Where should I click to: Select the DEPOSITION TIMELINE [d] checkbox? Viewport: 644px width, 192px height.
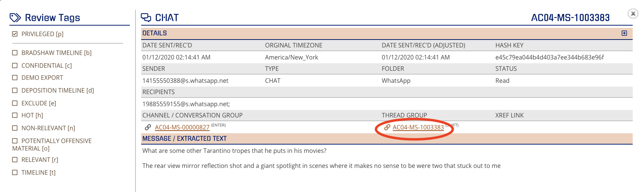[x=15, y=90]
